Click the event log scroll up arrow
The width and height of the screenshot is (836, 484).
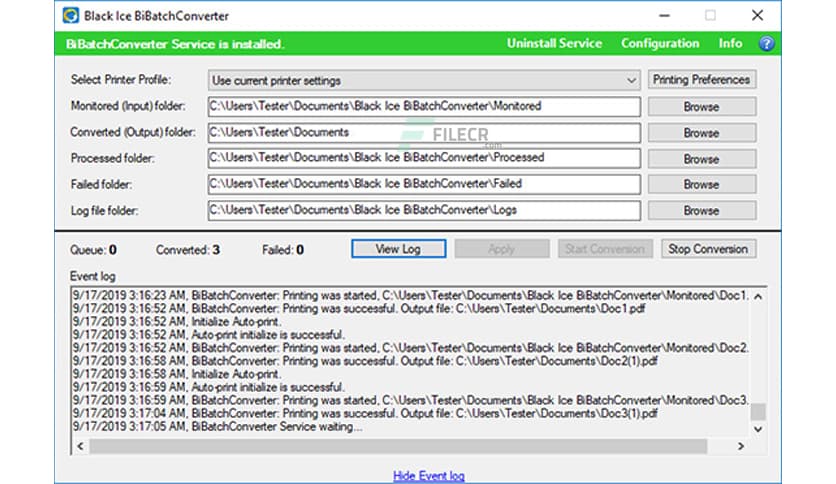758,296
